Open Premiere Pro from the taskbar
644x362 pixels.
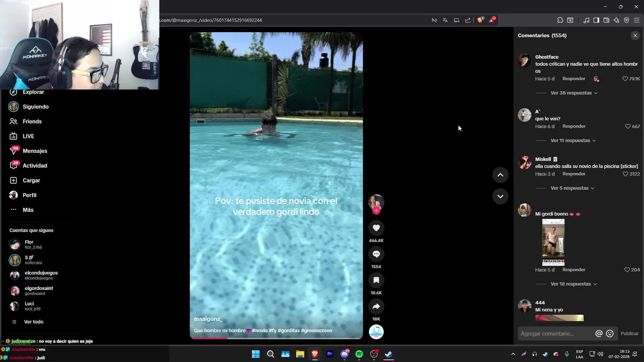[x=330, y=354]
